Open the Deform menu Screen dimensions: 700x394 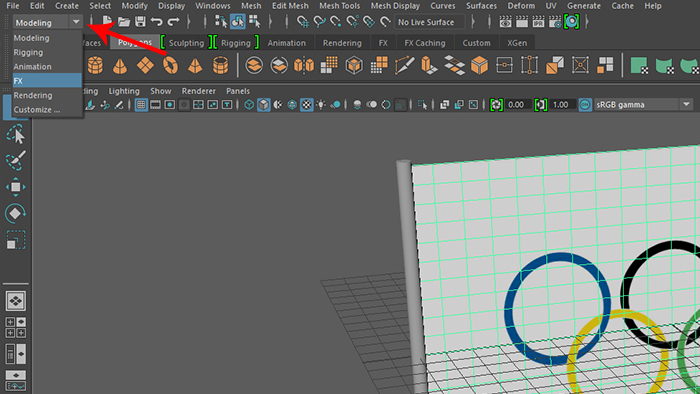coord(521,6)
